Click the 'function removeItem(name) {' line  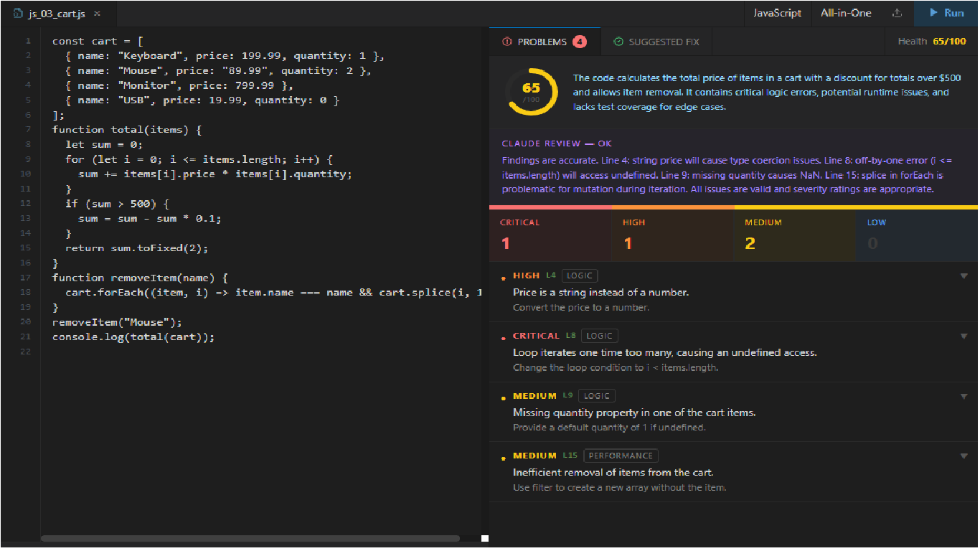[140, 278]
